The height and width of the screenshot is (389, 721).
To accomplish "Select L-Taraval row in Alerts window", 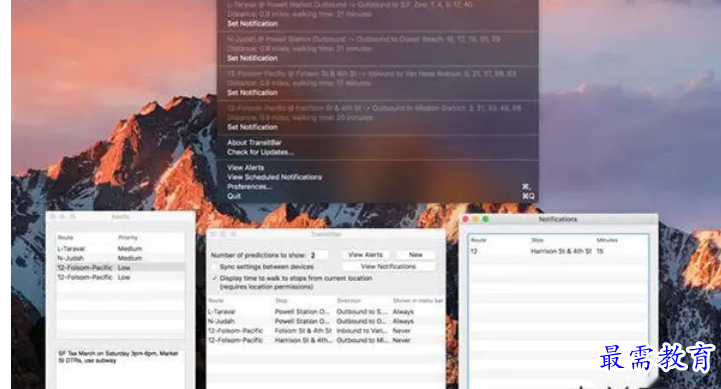I will point(120,248).
